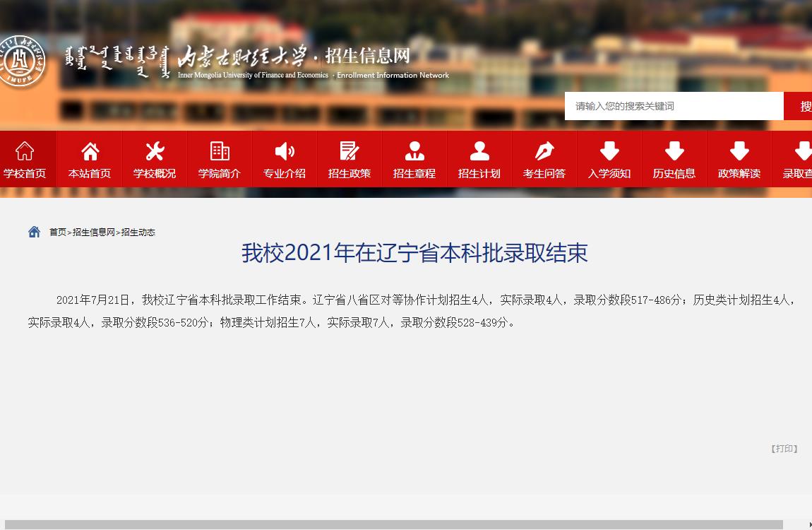Focus the search keyword input field
Viewport: 812px width, 530px height.
click(674, 106)
